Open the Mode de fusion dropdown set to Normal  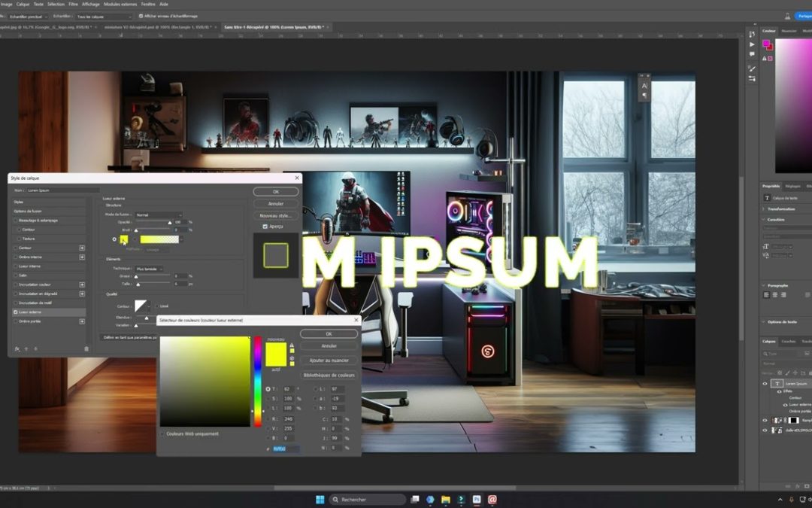click(159, 214)
